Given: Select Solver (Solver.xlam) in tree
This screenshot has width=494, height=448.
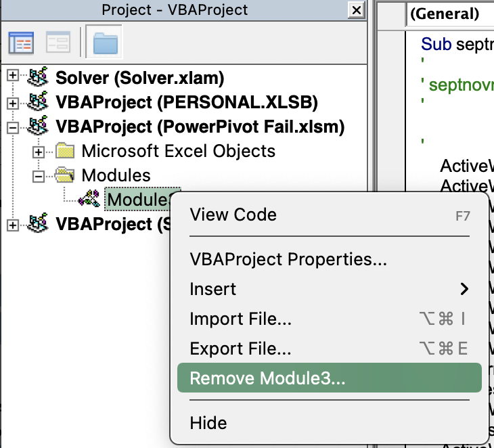Looking at the screenshot, I should click(140, 78).
